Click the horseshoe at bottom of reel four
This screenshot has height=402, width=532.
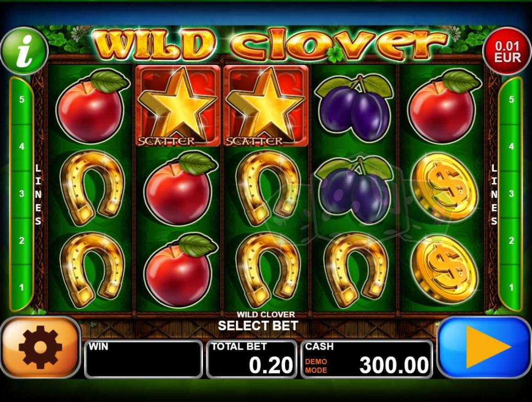355,270
